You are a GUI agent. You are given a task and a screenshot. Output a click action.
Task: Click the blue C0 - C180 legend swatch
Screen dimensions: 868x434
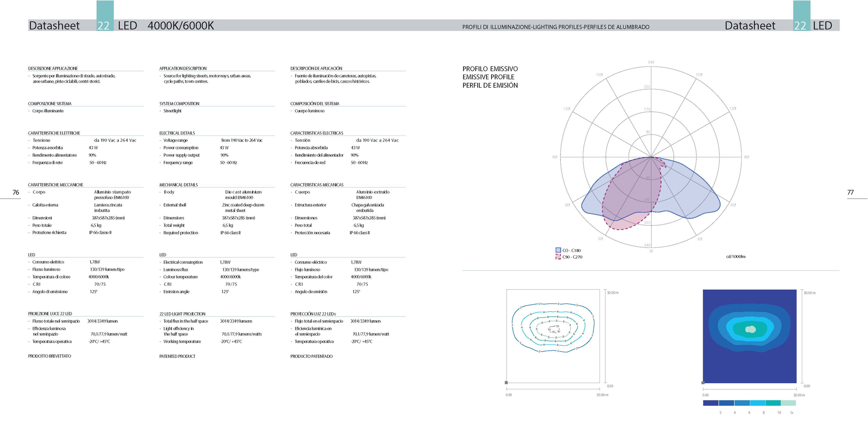tap(558, 250)
